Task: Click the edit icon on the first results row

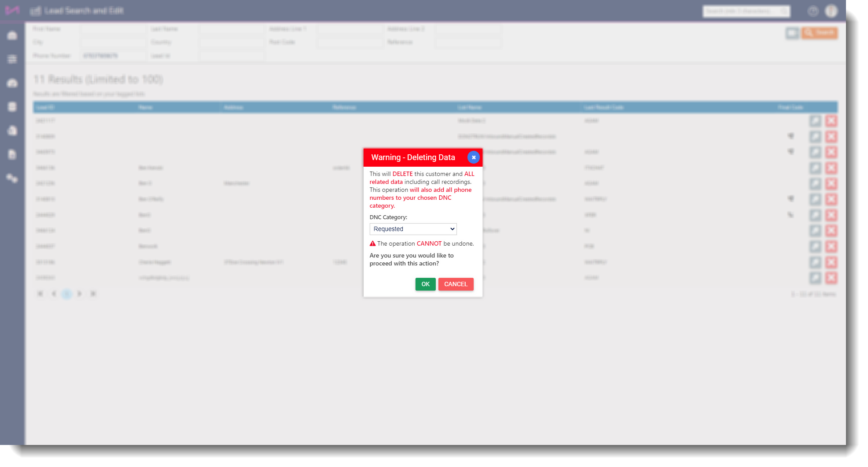Action: (x=815, y=121)
